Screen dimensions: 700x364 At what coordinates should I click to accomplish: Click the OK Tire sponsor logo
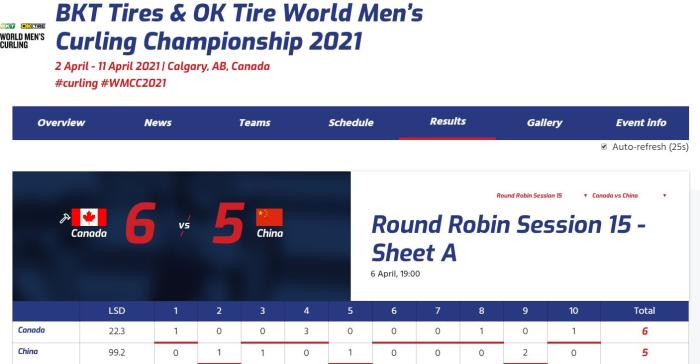tap(33, 26)
